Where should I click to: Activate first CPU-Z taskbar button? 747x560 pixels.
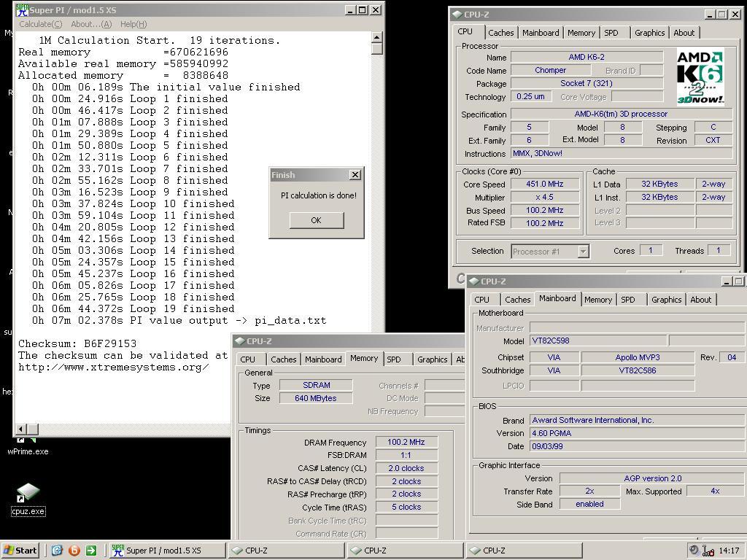[286, 551]
